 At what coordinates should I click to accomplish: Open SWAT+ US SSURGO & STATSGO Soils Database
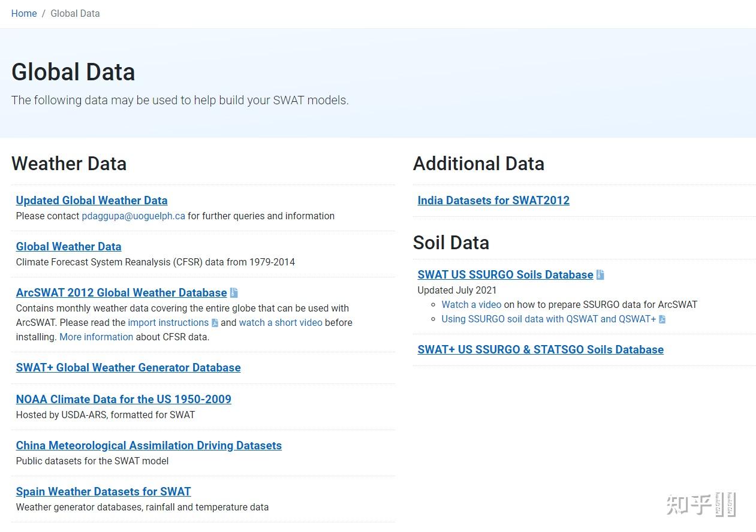[540, 349]
